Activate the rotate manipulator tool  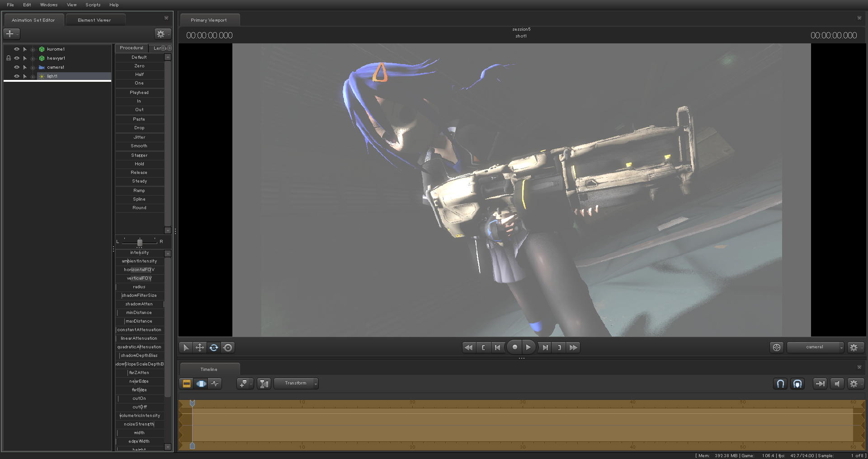coord(214,347)
